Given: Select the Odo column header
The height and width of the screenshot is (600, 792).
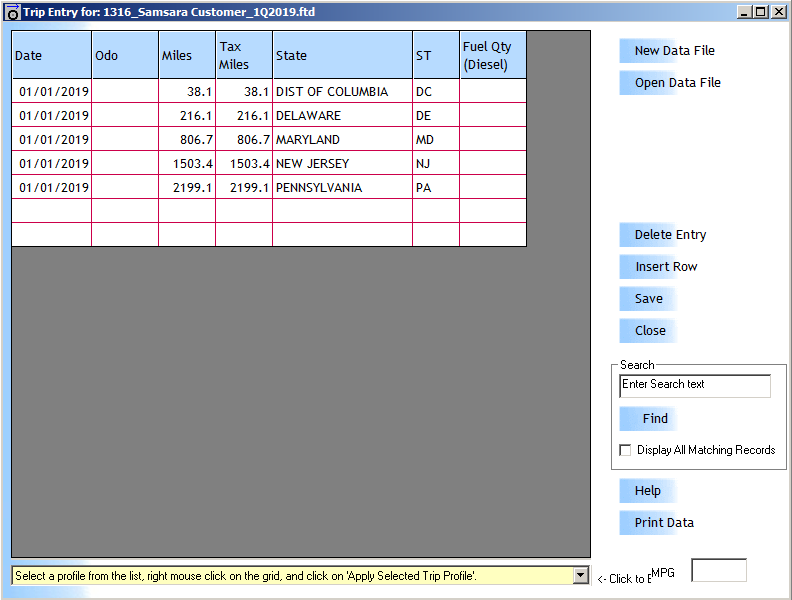Looking at the screenshot, I should 125,55.
